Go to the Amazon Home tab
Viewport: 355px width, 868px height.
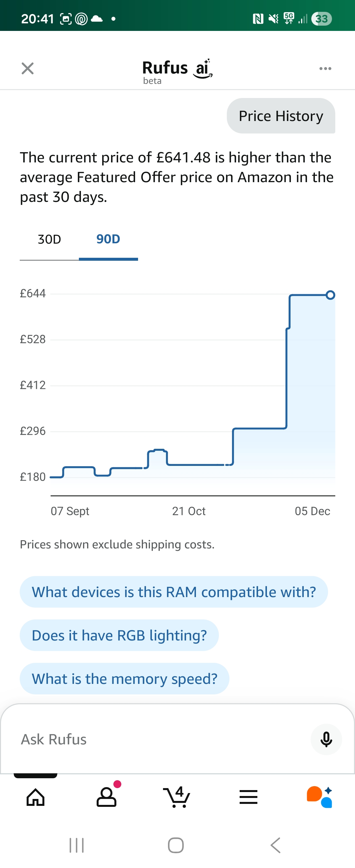coord(36,797)
